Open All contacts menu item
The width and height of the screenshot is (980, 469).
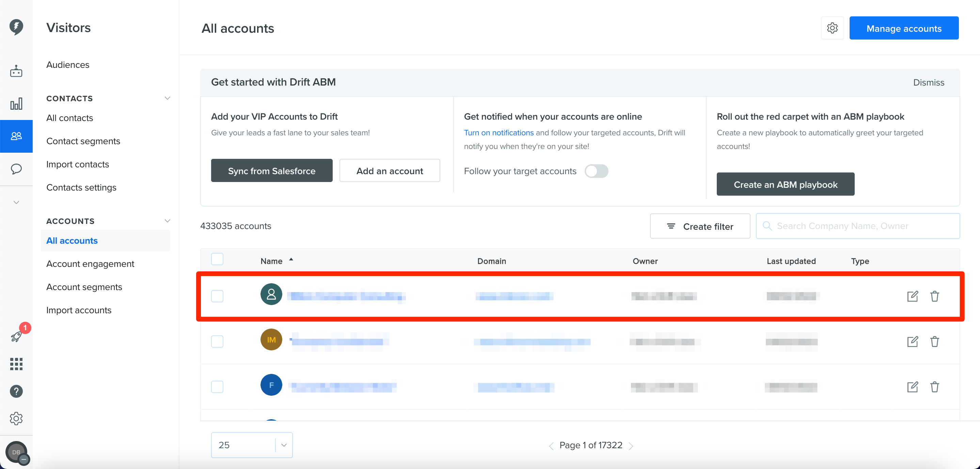pyautogui.click(x=69, y=118)
